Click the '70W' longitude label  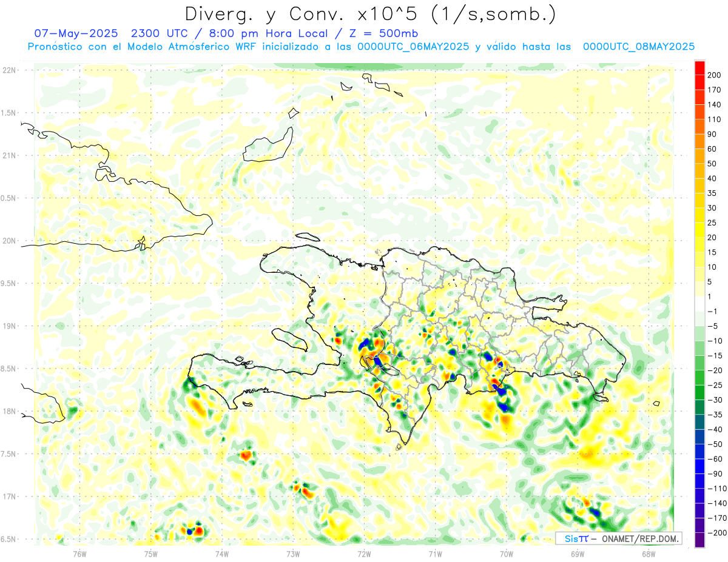point(507,554)
